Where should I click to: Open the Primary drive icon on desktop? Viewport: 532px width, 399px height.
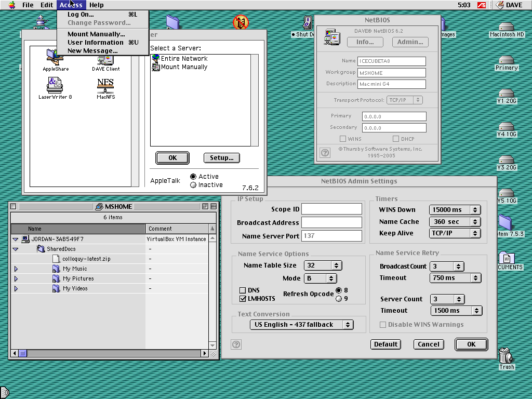(x=506, y=61)
